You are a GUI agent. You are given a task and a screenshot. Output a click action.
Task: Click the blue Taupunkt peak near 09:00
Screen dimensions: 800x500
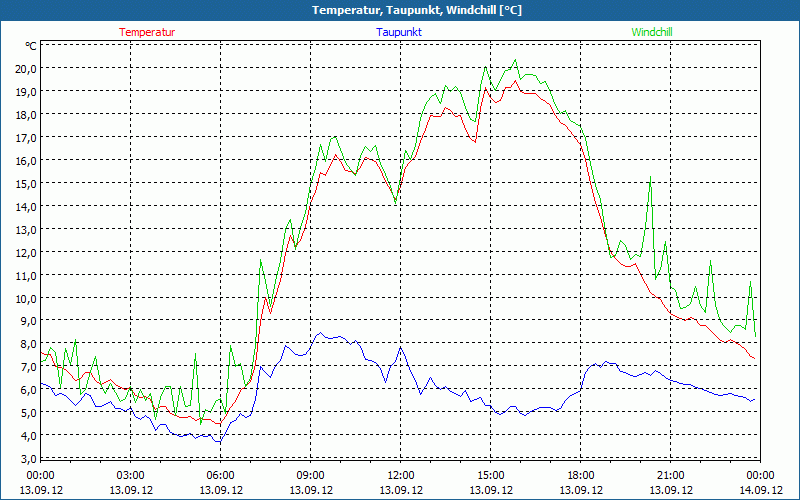click(320, 333)
